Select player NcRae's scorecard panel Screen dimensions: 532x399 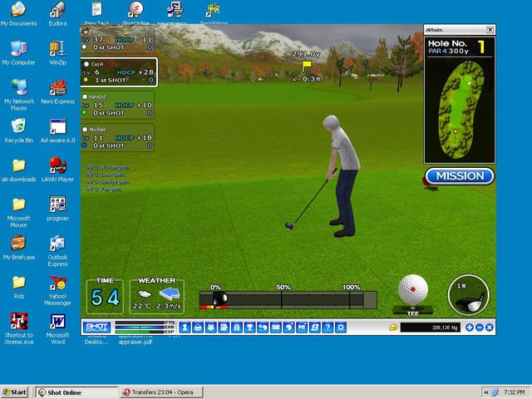coord(118,138)
